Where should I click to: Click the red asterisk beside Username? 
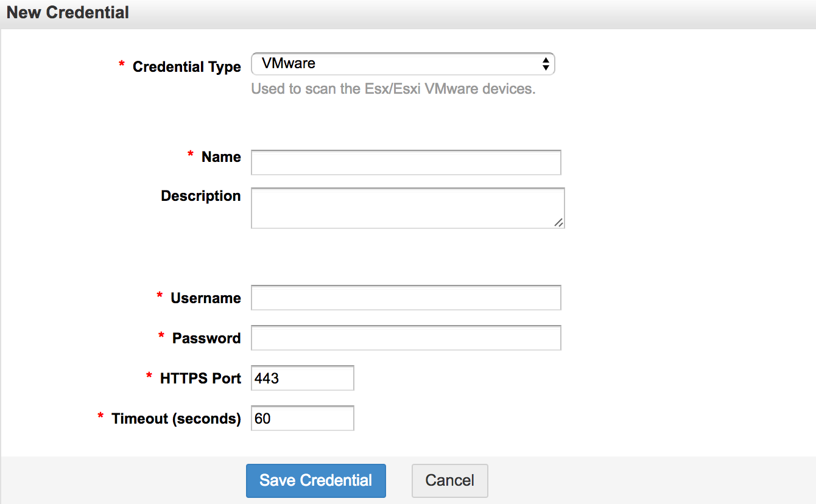[x=160, y=296]
